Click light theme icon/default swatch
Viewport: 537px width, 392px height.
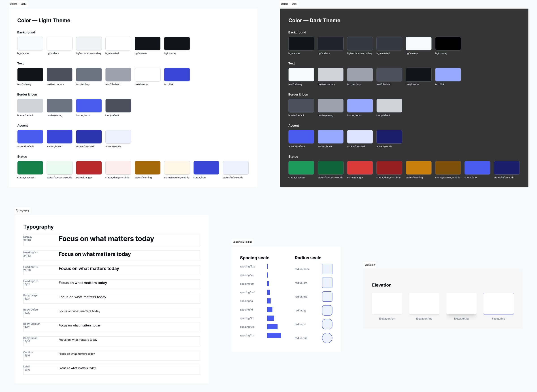(x=118, y=106)
